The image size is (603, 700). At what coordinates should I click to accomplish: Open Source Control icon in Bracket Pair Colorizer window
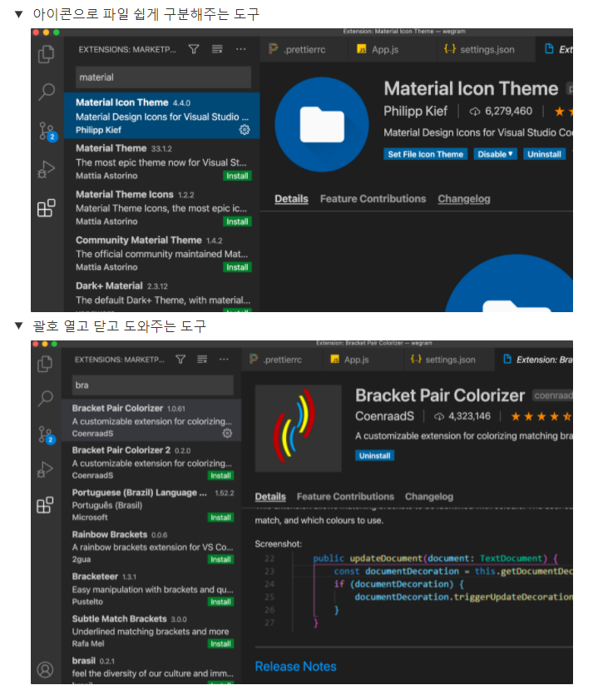click(x=46, y=434)
